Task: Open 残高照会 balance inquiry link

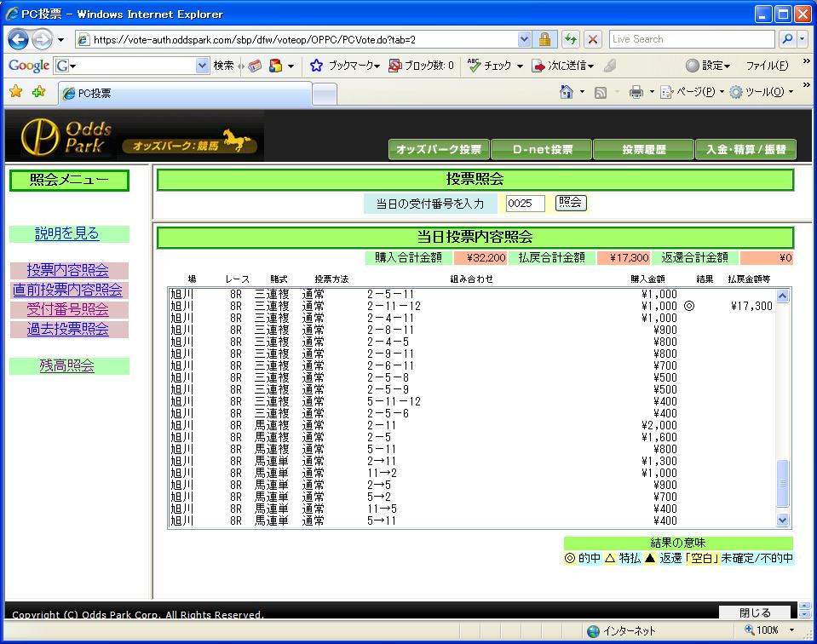Action: 66,365
